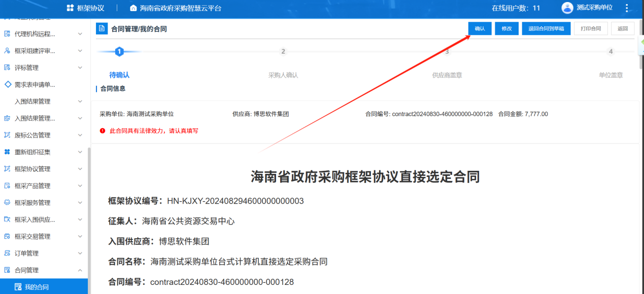This screenshot has height=294, width=644.
Task: Click the 框架协议管理 sidebar icon
Action: 7,169
